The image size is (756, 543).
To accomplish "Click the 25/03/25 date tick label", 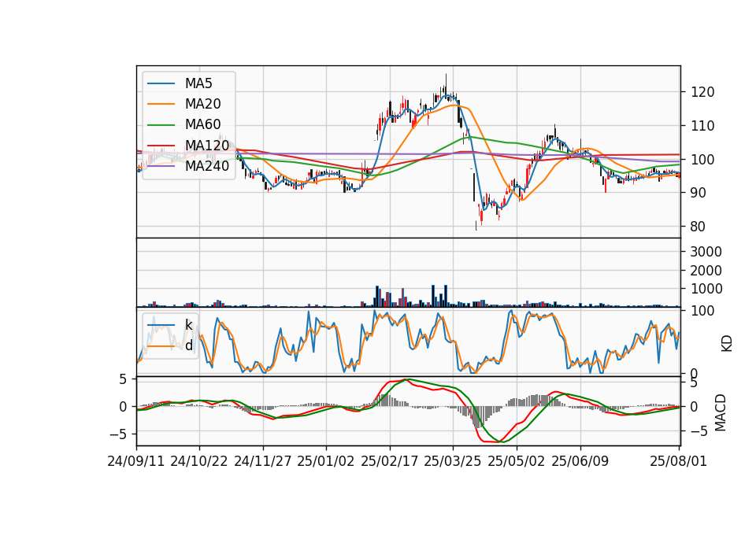I will pos(453,461).
